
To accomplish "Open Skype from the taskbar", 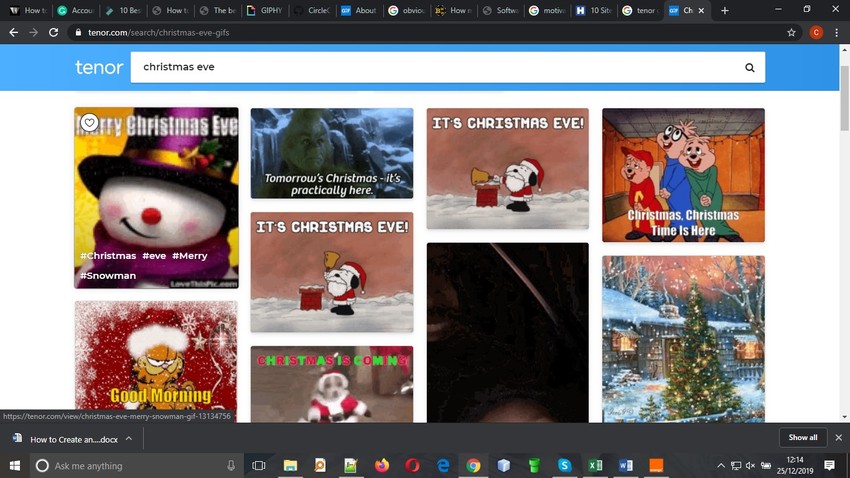I will tap(564, 466).
